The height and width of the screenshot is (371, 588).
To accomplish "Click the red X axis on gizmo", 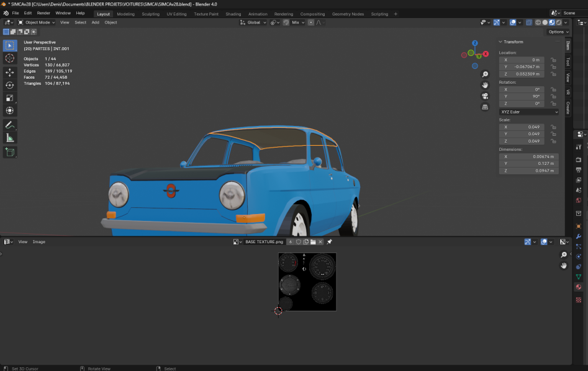I will click(x=486, y=54).
